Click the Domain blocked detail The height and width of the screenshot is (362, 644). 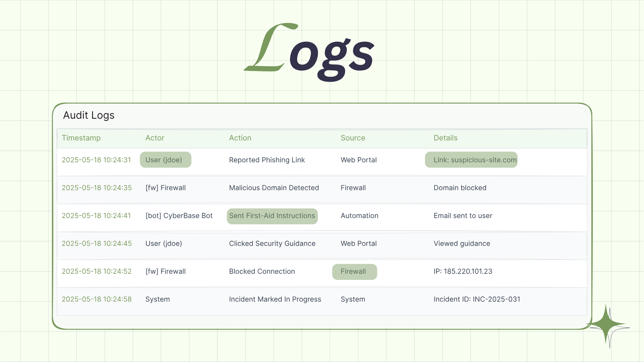pyautogui.click(x=460, y=188)
